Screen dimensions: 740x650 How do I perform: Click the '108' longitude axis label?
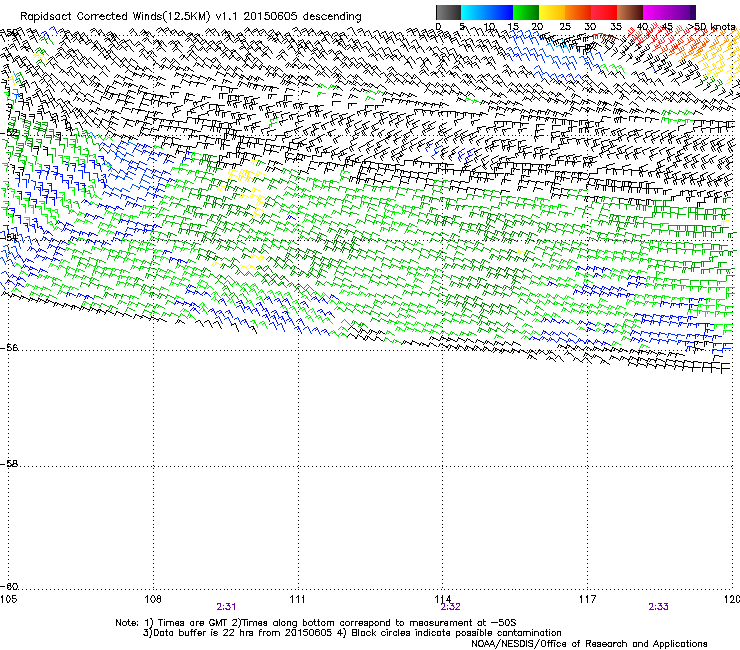coord(153,599)
